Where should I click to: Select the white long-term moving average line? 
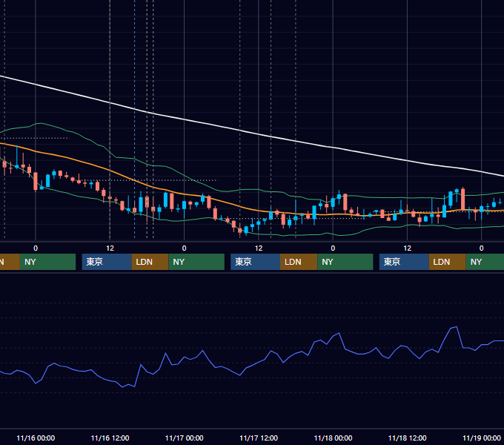click(257, 133)
